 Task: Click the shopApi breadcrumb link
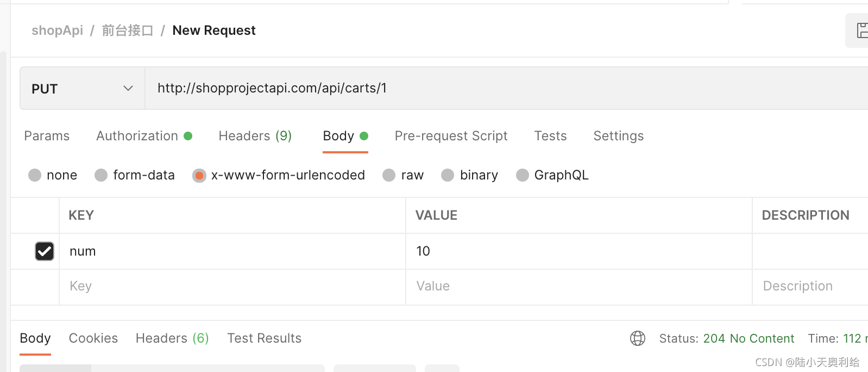(57, 30)
